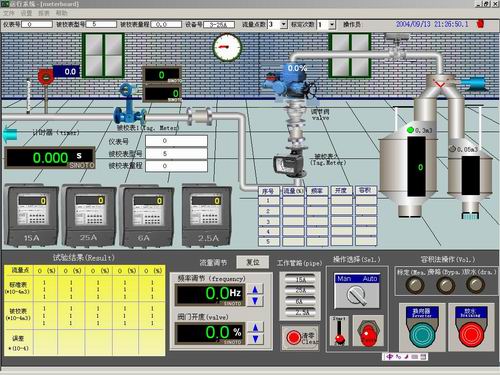Screen dimensions: 500x375
Task: Click the cyan outlet arrow at left
Action: (x=10, y=133)
